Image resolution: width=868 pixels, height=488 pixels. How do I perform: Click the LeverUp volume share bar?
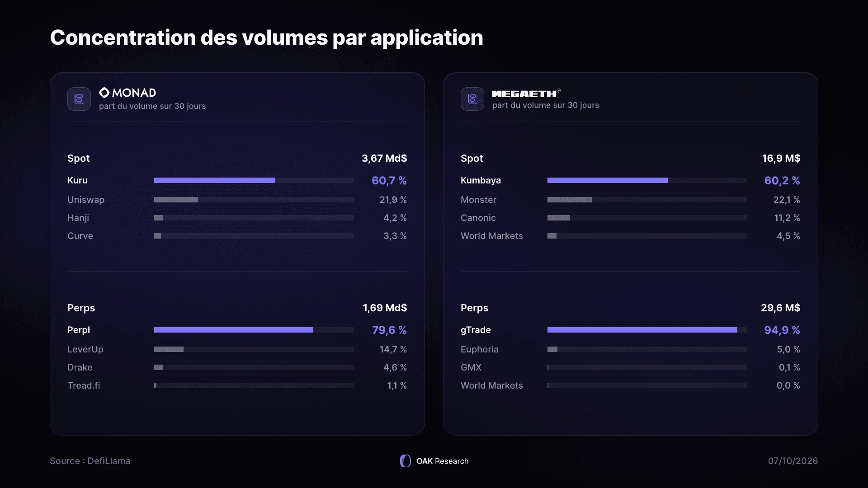pyautogui.click(x=254, y=349)
